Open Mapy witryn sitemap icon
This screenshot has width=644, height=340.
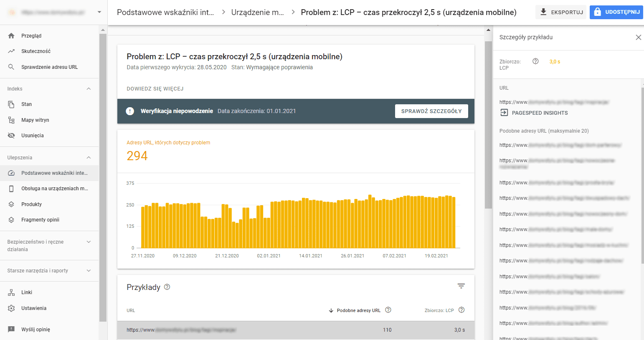(x=11, y=120)
